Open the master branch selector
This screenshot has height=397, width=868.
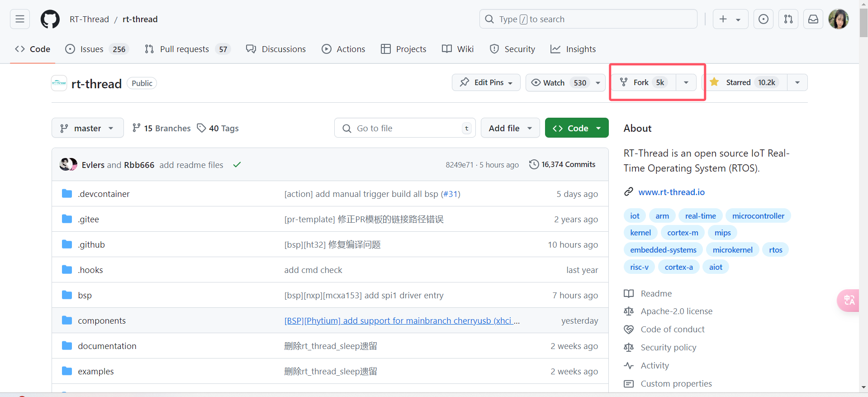tap(88, 128)
